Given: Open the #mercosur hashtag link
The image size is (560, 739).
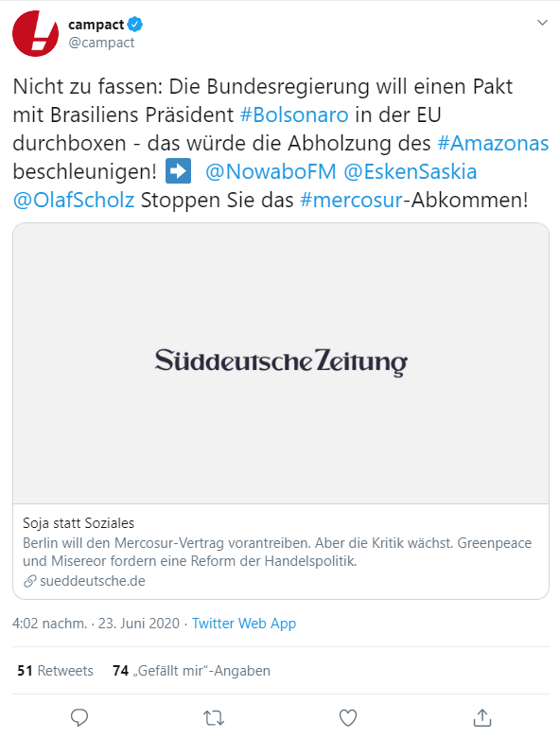Looking at the screenshot, I should pos(351,200).
